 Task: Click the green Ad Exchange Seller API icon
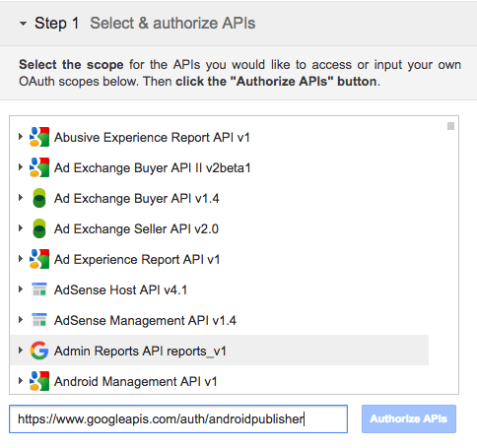[39, 228]
